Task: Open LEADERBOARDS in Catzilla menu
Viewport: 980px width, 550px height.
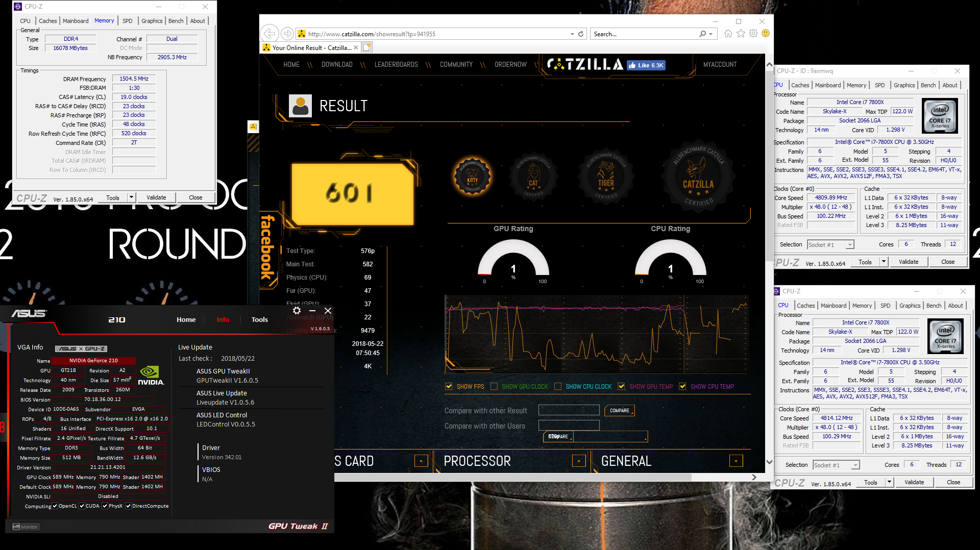Action: 396,64
